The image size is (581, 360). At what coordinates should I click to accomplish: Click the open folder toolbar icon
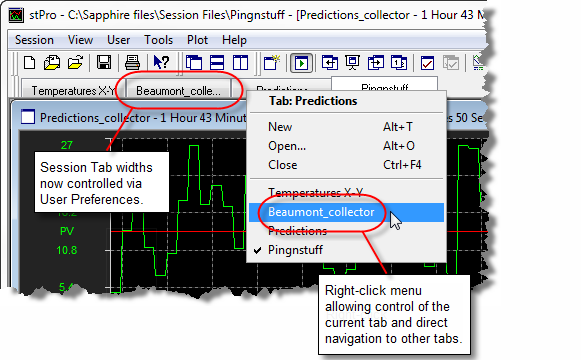75,63
